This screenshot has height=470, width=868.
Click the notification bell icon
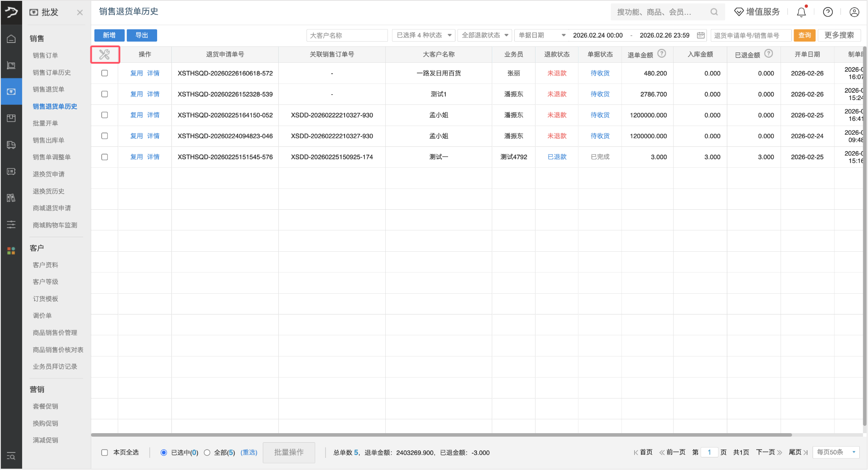pyautogui.click(x=800, y=12)
